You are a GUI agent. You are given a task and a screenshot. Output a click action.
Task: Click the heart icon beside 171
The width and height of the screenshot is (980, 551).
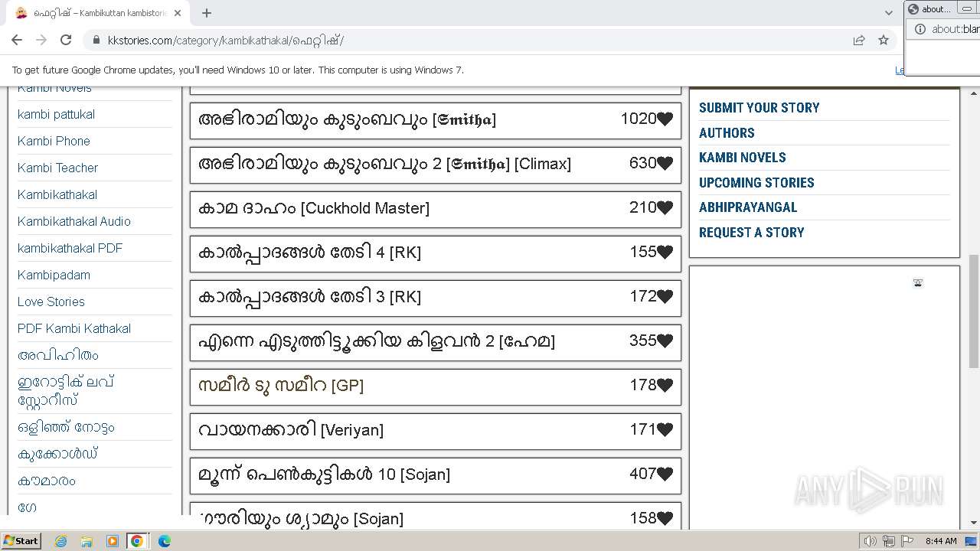(x=665, y=430)
